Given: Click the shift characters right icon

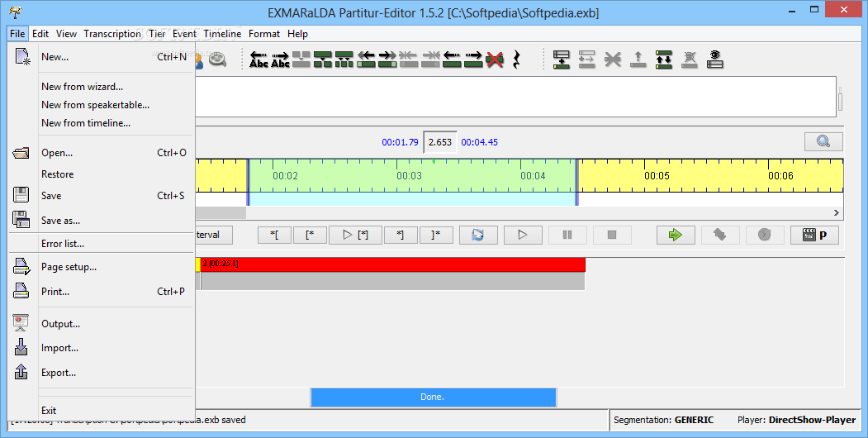Looking at the screenshot, I should pos(280,60).
